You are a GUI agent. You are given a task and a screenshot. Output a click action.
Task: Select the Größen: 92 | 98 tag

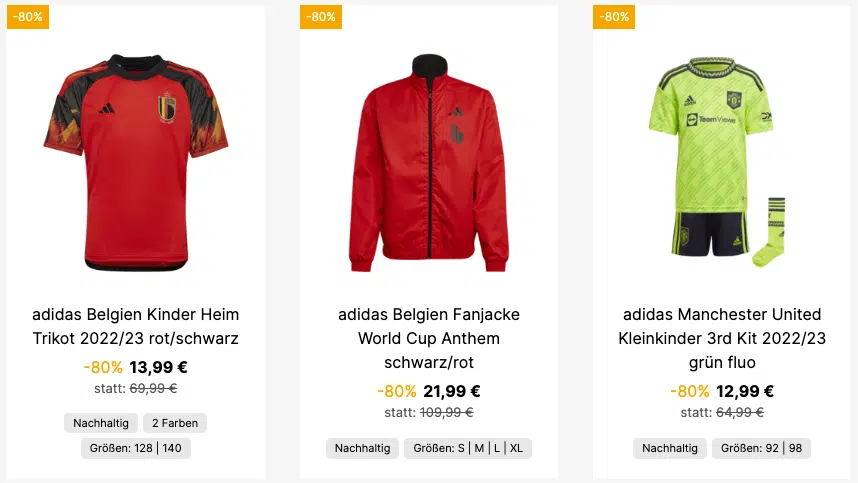point(761,448)
